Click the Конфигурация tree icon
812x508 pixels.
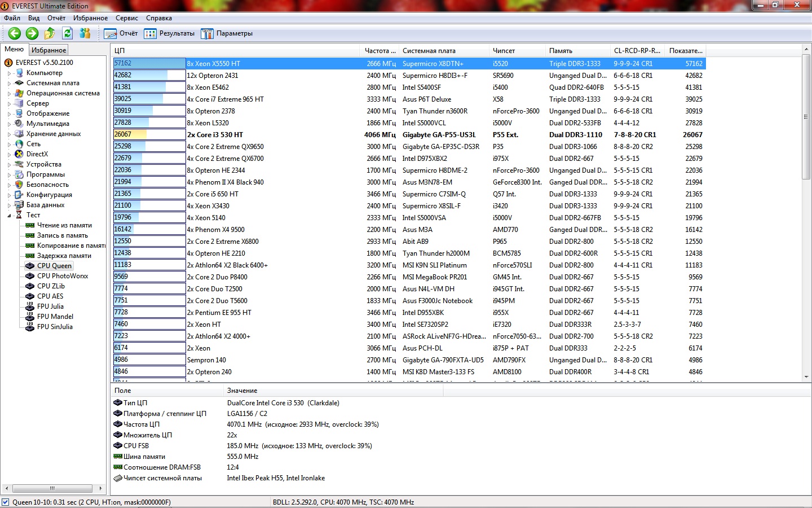[x=19, y=195]
